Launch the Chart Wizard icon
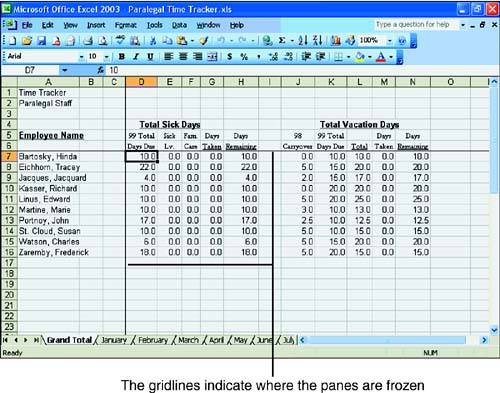The image size is (500, 393). pyautogui.click(x=336, y=41)
